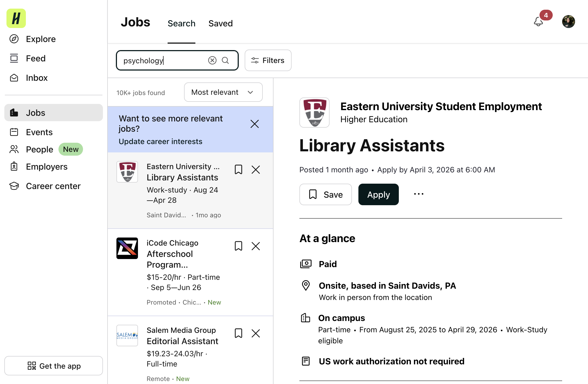
Task: Select Jobs in the sidebar
Action: pyautogui.click(x=54, y=113)
